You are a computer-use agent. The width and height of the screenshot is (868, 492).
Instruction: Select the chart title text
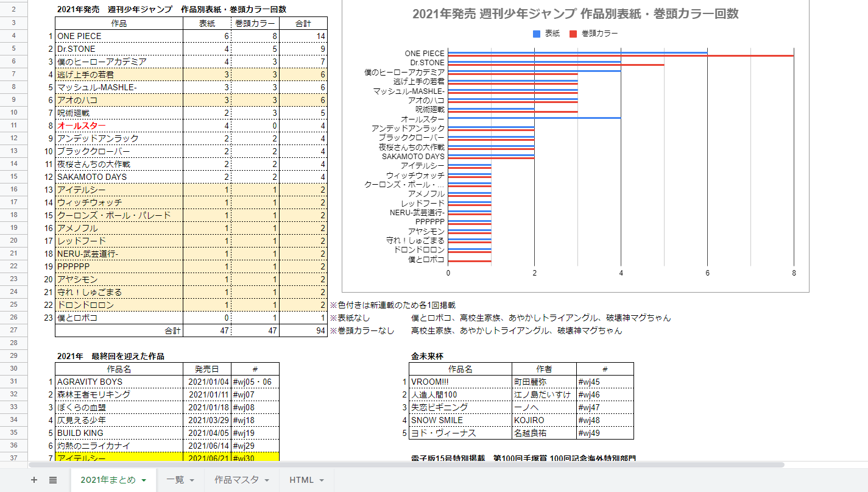575,14
